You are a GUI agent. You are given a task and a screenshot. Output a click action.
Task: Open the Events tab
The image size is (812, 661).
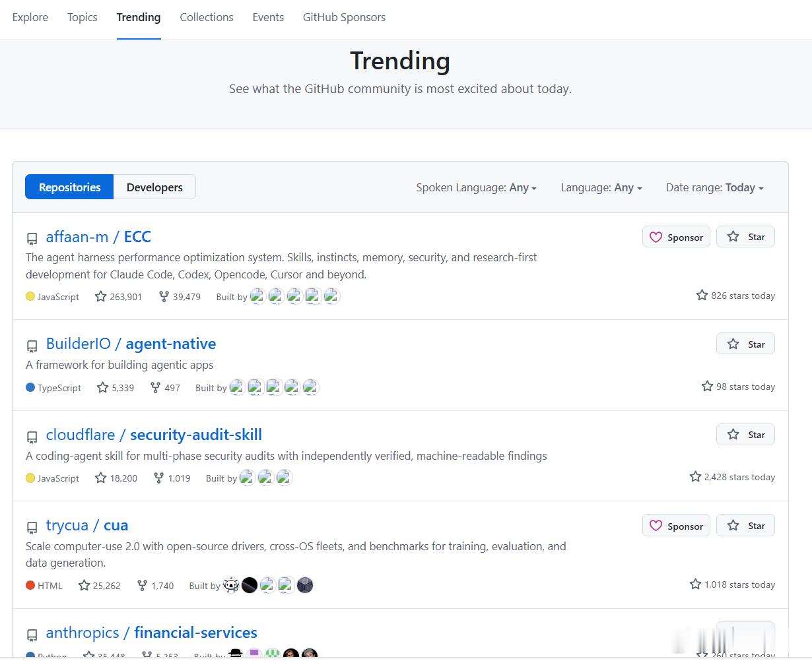(x=268, y=17)
